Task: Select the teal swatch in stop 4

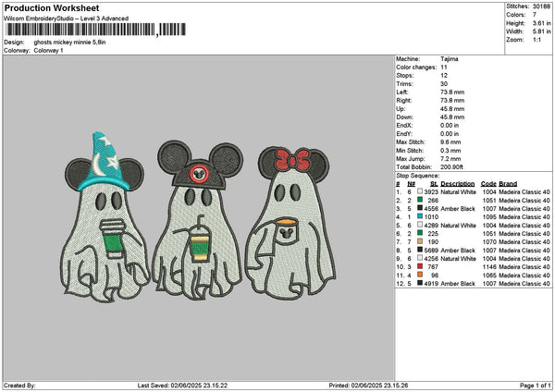Action: [x=418, y=216]
